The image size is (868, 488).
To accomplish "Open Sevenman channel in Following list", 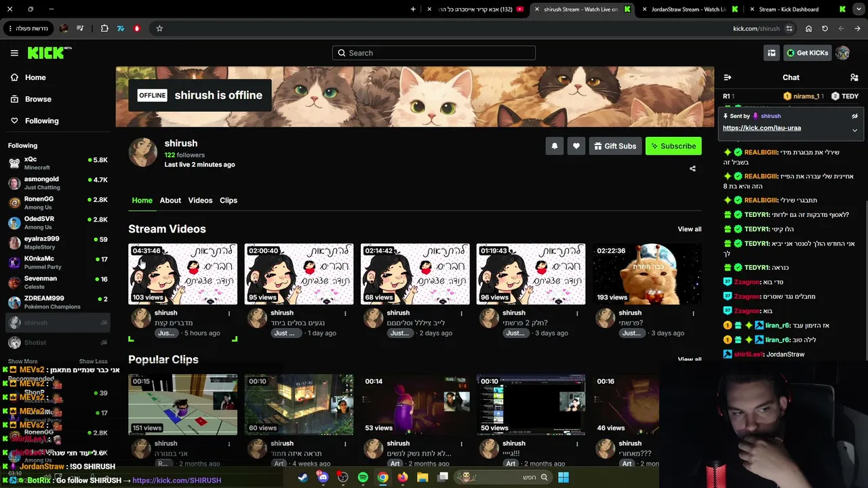I will (58, 282).
